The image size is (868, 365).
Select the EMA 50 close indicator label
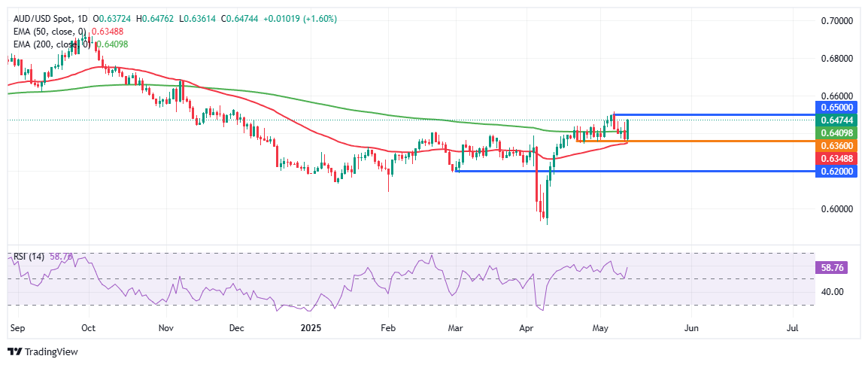pos(50,32)
